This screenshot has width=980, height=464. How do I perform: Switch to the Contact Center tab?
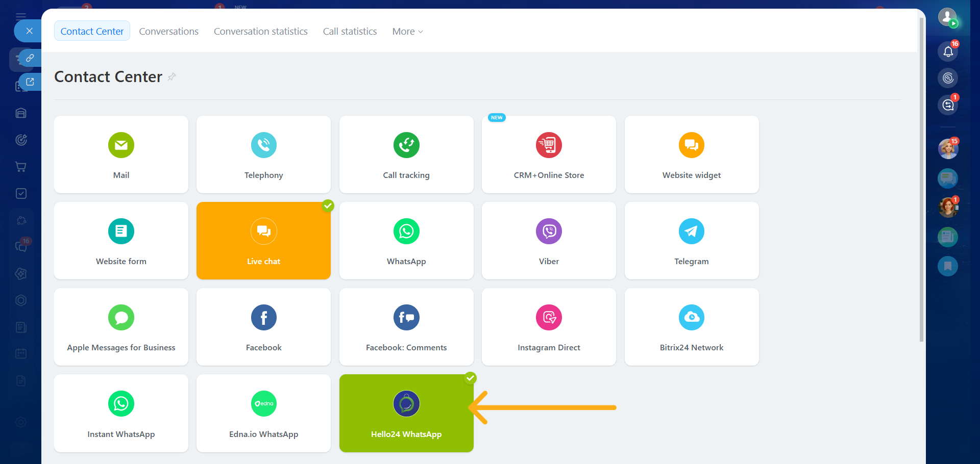point(92,31)
